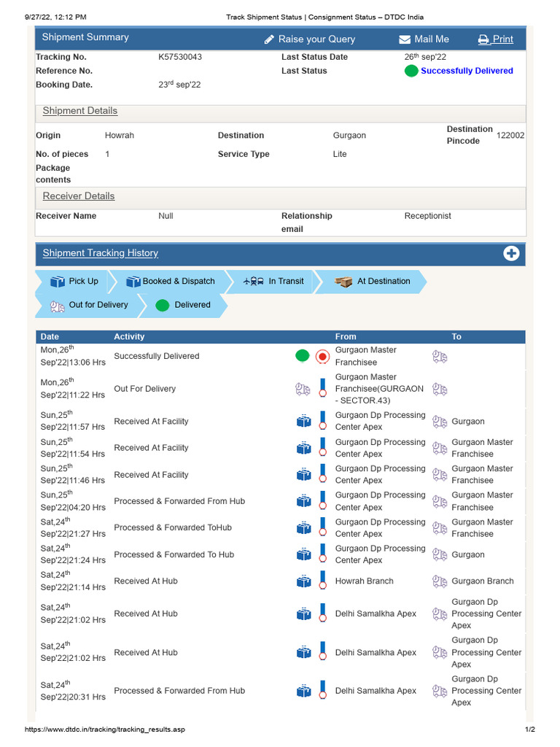This screenshot has height=747, width=560.
Task: Click the Date column header
Action: point(50,337)
